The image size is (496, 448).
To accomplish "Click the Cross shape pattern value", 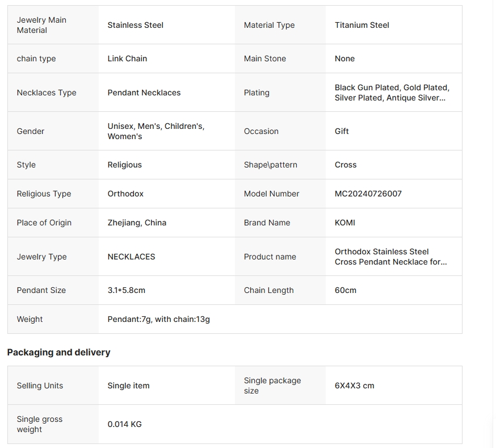I will pyautogui.click(x=345, y=165).
